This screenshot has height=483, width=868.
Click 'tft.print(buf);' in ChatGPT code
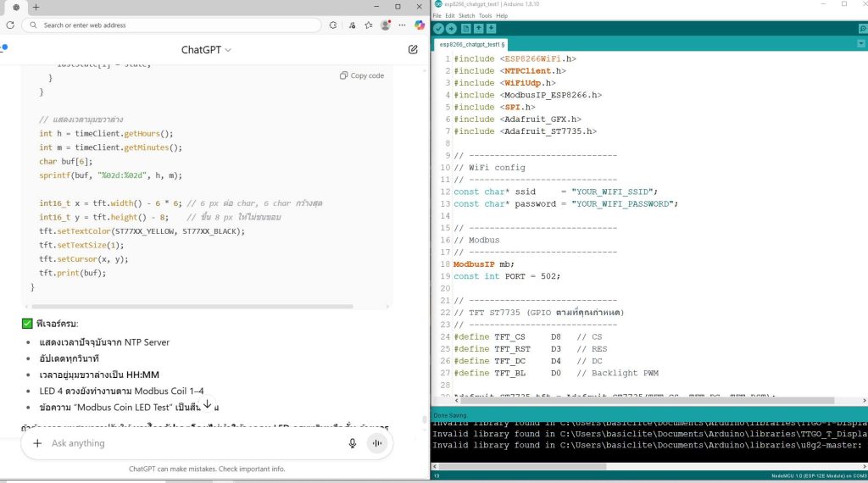pyautogui.click(x=72, y=273)
